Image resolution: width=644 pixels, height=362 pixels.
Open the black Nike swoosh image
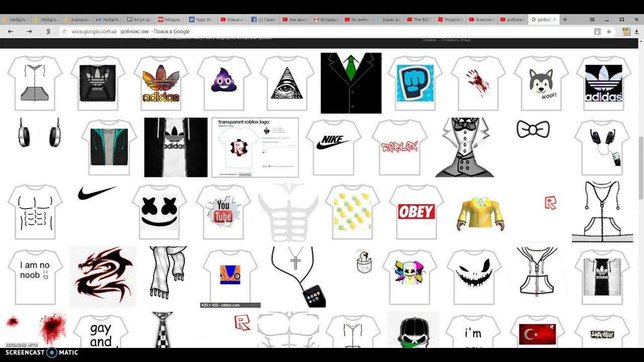tap(97, 193)
